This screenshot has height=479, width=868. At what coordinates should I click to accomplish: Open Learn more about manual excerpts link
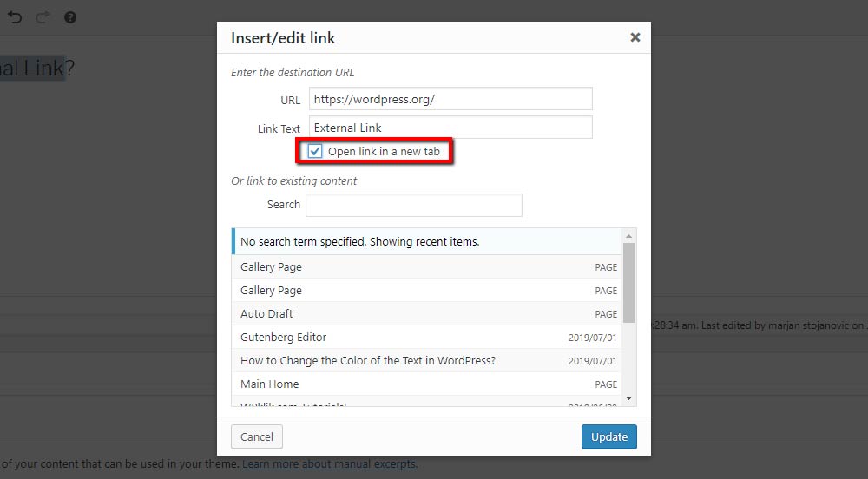tap(329, 463)
